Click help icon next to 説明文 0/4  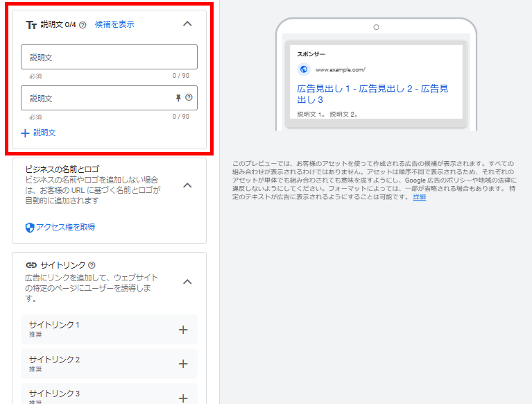pos(83,25)
